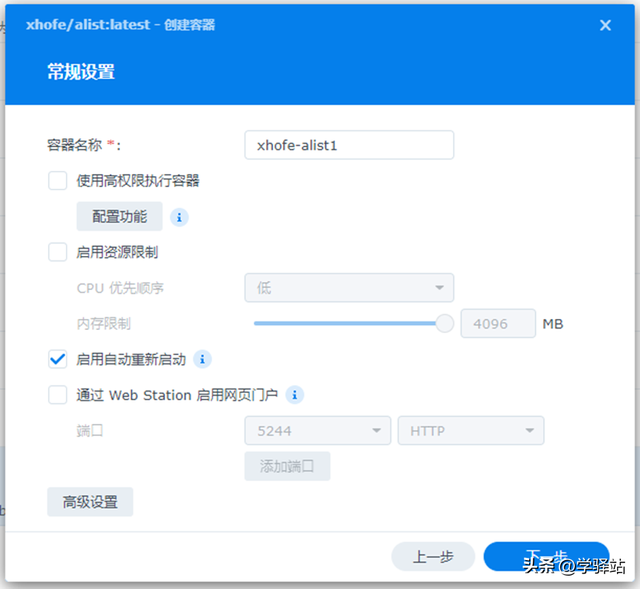The width and height of the screenshot is (640, 589).
Task: Open the CPU priority dropdown
Action: tap(349, 288)
